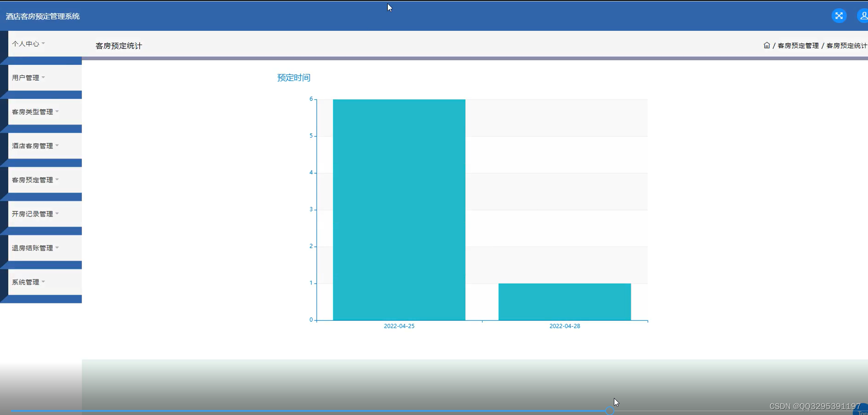This screenshot has height=415, width=868.
Task: Click 客房预定管理 breadcrumb link
Action: pos(798,45)
